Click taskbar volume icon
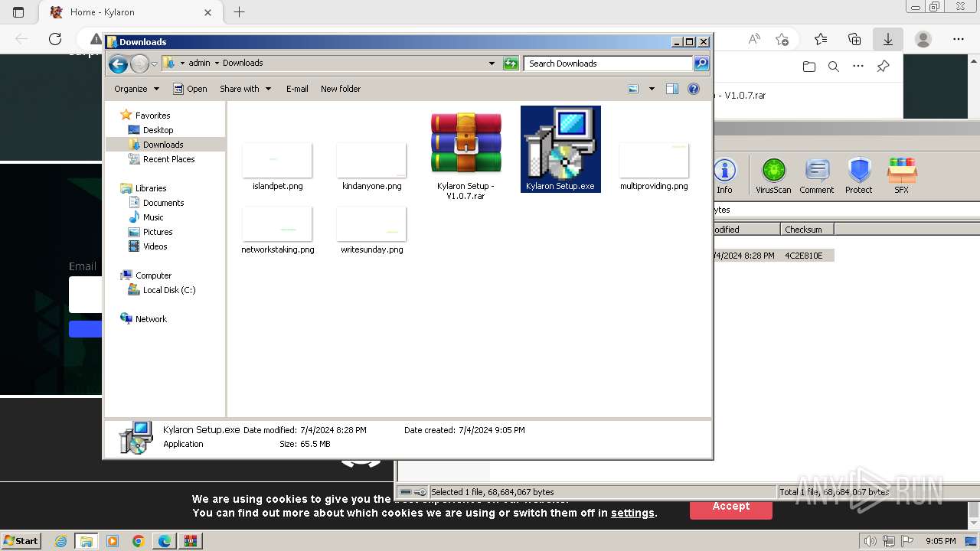The height and width of the screenshot is (551, 980). (x=870, y=541)
